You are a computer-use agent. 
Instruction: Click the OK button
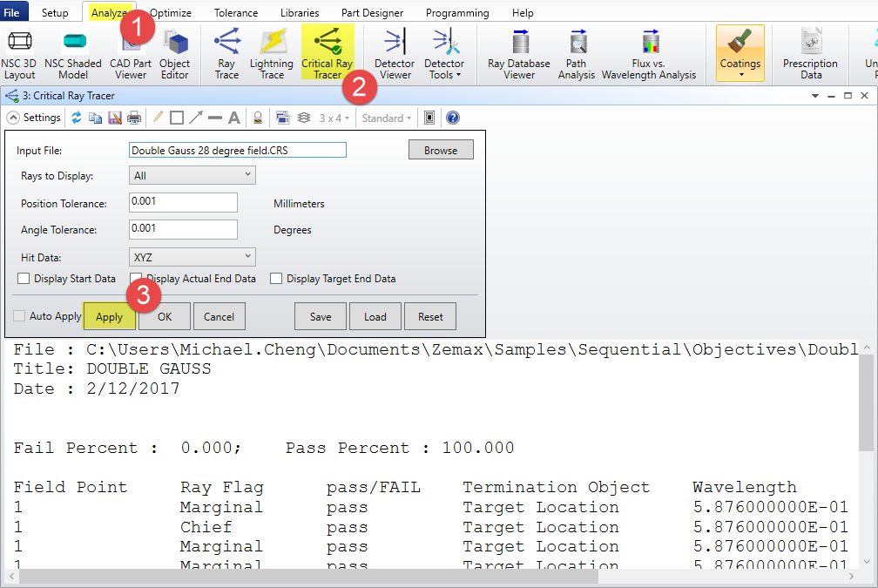165,317
